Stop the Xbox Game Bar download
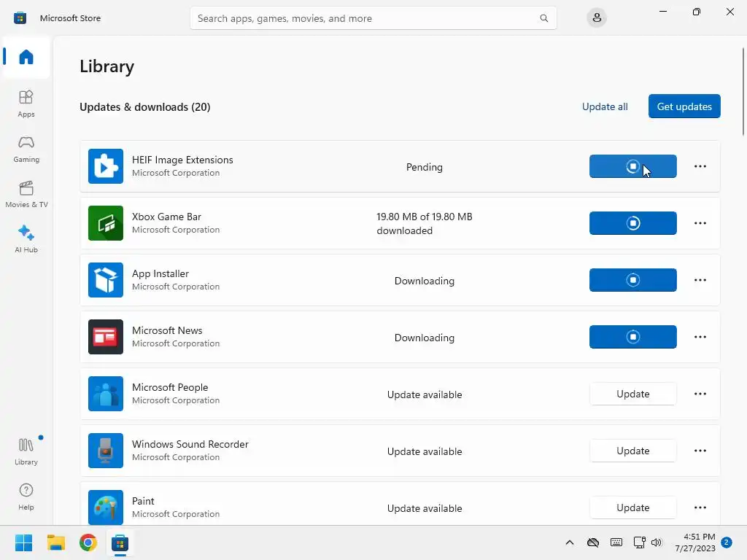747x560 pixels. coord(632,223)
